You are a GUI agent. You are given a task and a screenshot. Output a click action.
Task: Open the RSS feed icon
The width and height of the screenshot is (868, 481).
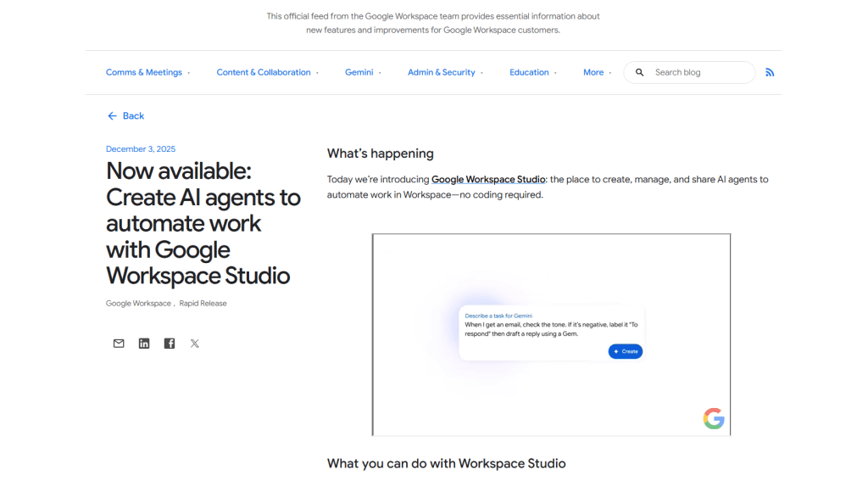click(x=770, y=73)
